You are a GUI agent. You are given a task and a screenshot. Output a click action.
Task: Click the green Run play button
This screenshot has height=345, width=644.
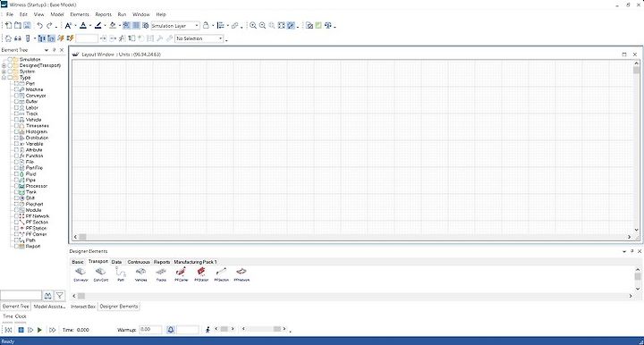[x=40, y=330]
